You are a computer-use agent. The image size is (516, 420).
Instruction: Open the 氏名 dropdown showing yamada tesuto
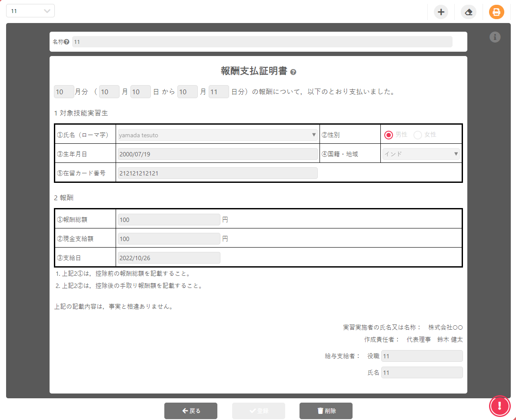pyautogui.click(x=217, y=135)
